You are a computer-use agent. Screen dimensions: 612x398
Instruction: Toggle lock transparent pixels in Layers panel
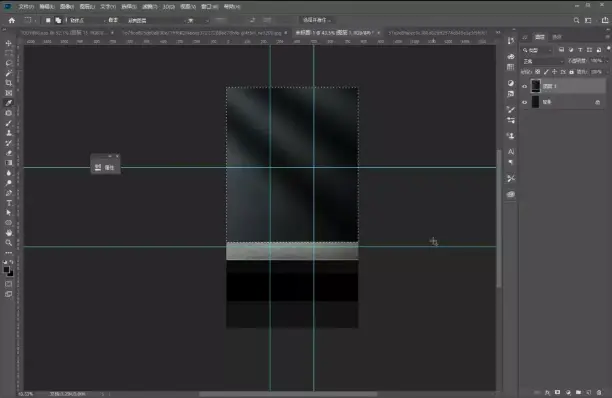click(x=538, y=72)
